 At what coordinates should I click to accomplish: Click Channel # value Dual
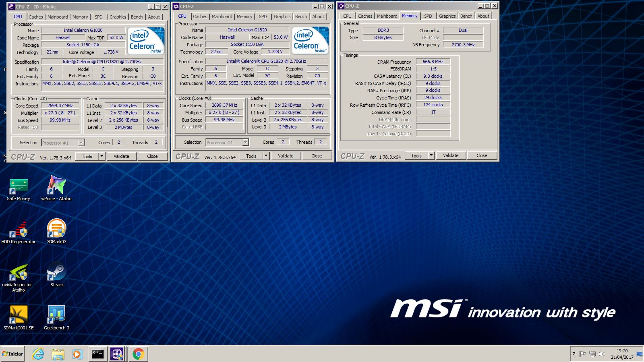pyautogui.click(x=463, y=30)
